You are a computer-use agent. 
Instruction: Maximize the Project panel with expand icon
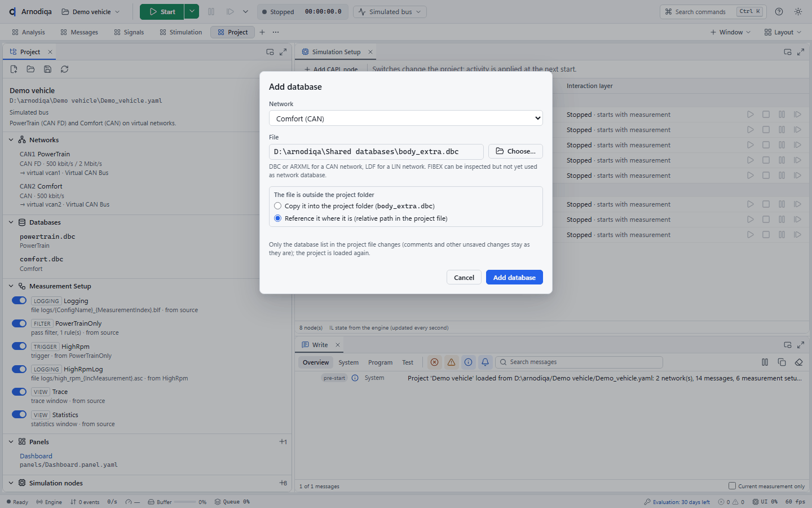(283, 52)
